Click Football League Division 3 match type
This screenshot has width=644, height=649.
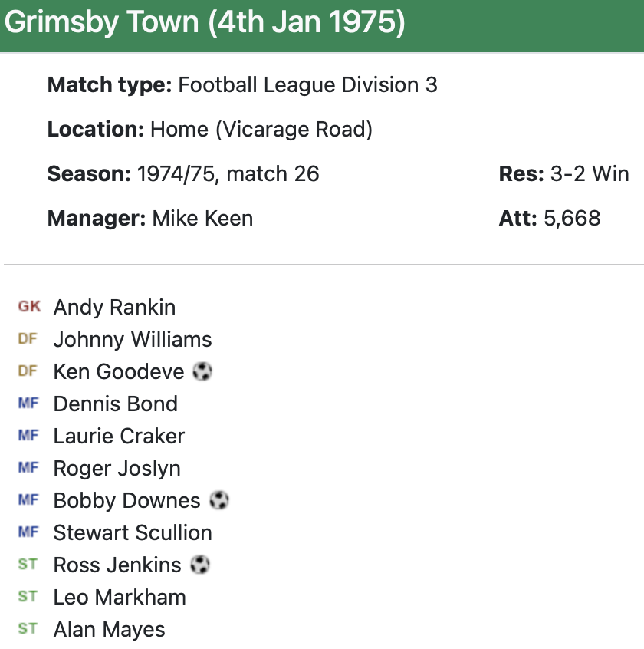pyautogui.click(x=307, y=84)
